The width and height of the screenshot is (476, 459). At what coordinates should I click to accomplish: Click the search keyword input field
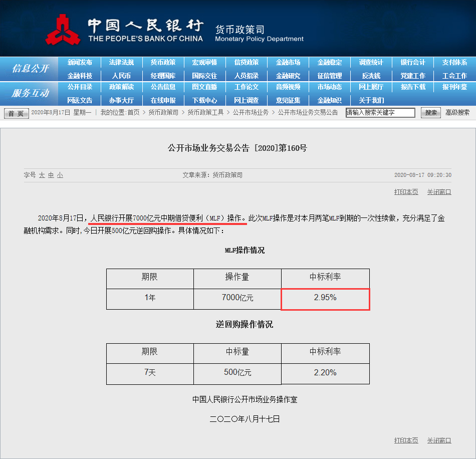click(380, 113)
